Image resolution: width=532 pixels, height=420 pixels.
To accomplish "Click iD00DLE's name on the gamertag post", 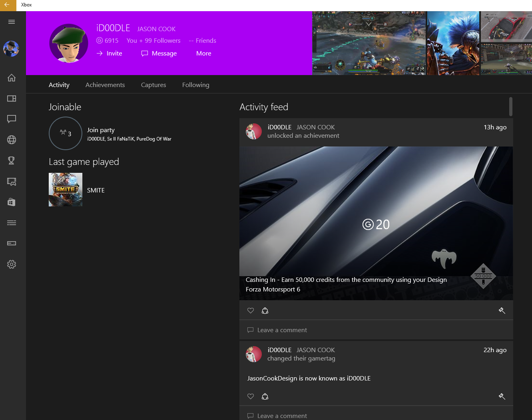I will [x=279, y=350].
